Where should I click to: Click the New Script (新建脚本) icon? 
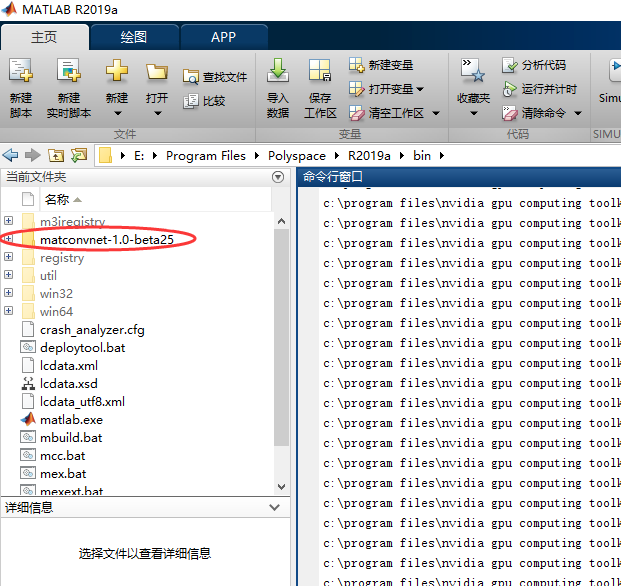click(21, 70)
